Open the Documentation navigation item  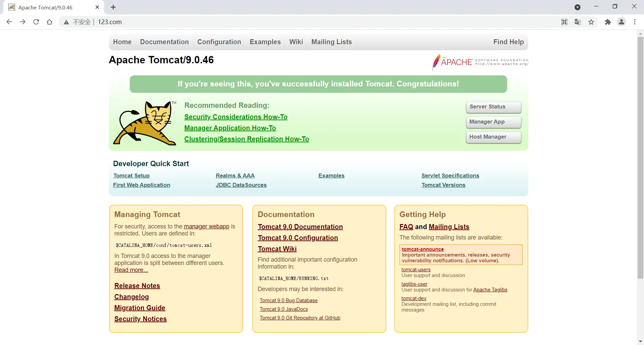click(x=164, y=42)
